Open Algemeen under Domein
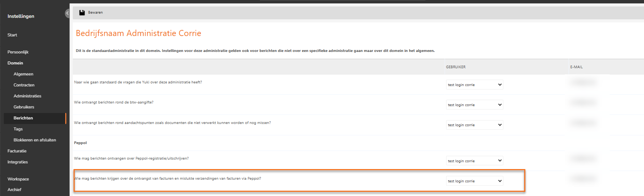Screen dimensions: 644x196 pyautogui.click(x=24, y=74)
